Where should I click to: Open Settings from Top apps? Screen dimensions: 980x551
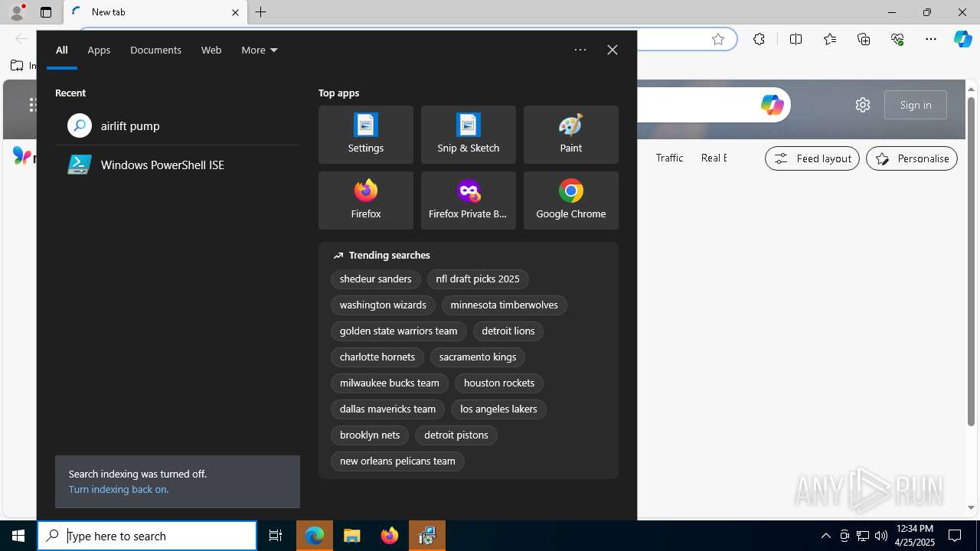(365, 135)
